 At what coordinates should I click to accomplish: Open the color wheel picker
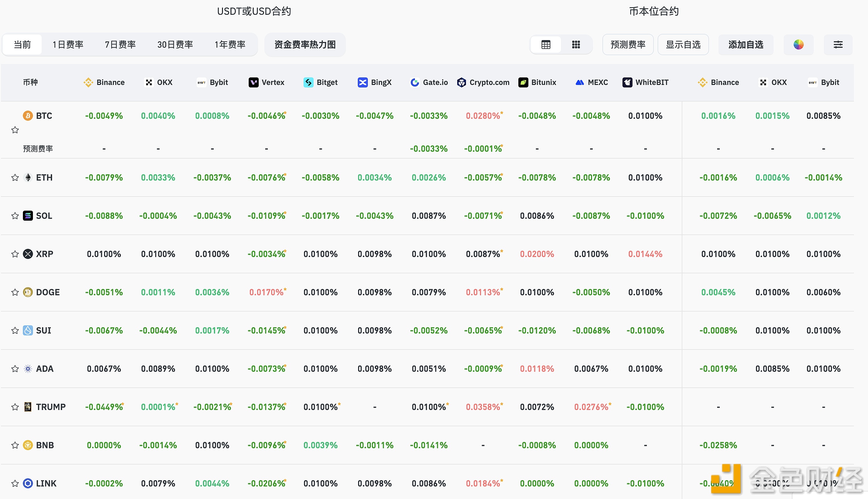coord(799,44)
